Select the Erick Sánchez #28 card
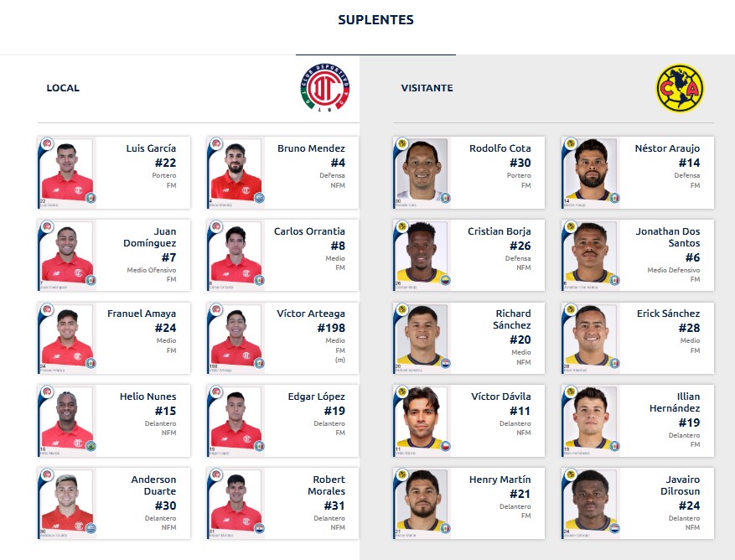The image size is (735, 560). tap(638, 338)
